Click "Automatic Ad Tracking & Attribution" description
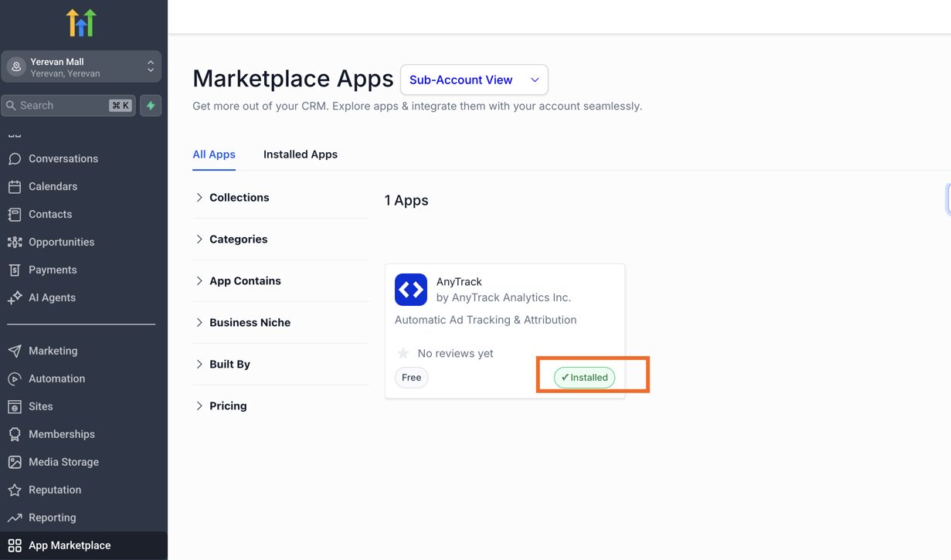This screenshot has height=560, width=951. click(x=486, y=320)
